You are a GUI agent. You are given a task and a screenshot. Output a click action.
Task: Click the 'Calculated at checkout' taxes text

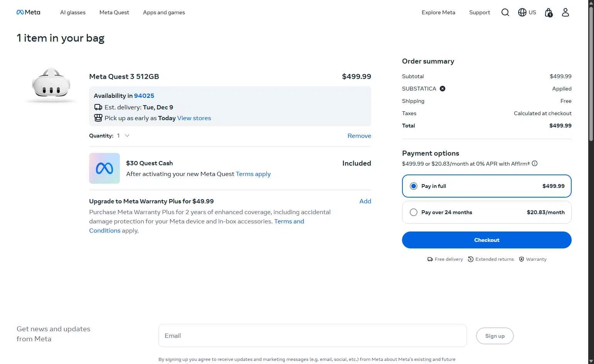543,113
